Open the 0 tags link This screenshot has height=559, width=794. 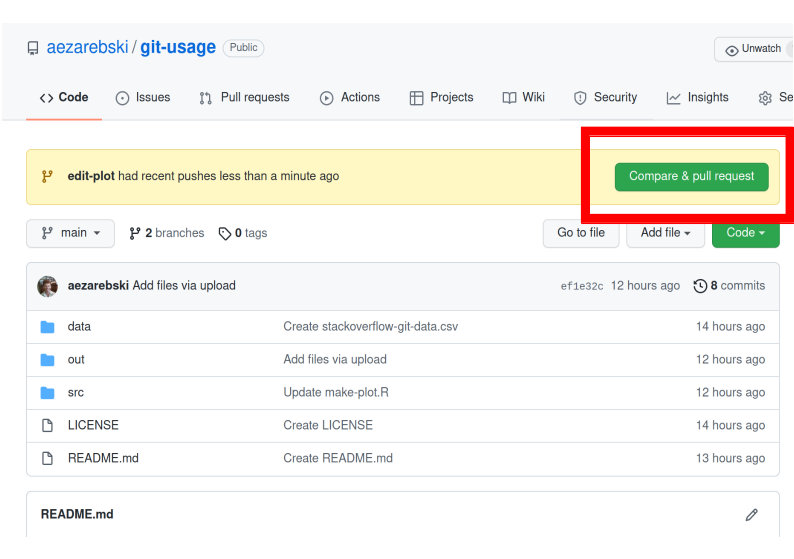coord(243,233)
